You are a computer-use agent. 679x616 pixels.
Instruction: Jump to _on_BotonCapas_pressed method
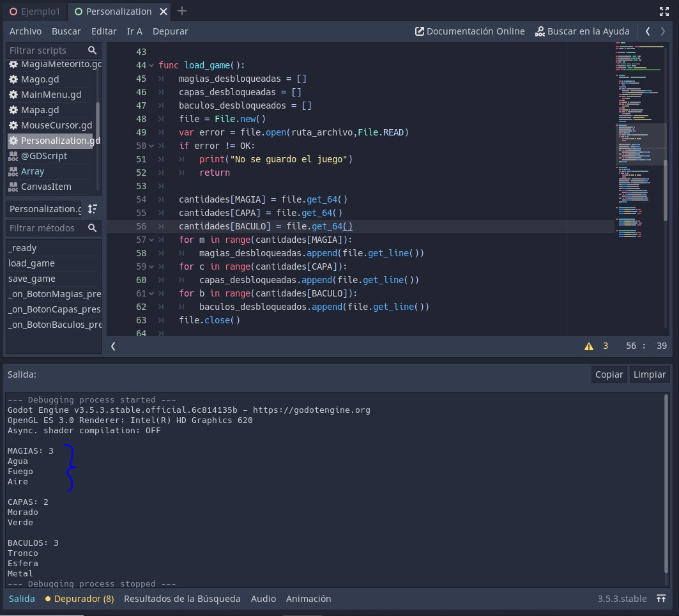pos(54,309)
